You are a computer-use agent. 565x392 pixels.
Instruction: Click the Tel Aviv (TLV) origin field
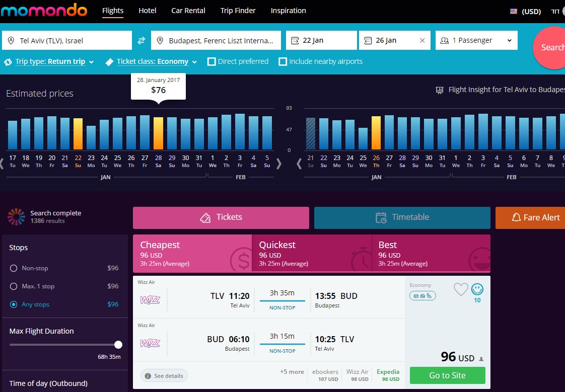pos(67,40)
